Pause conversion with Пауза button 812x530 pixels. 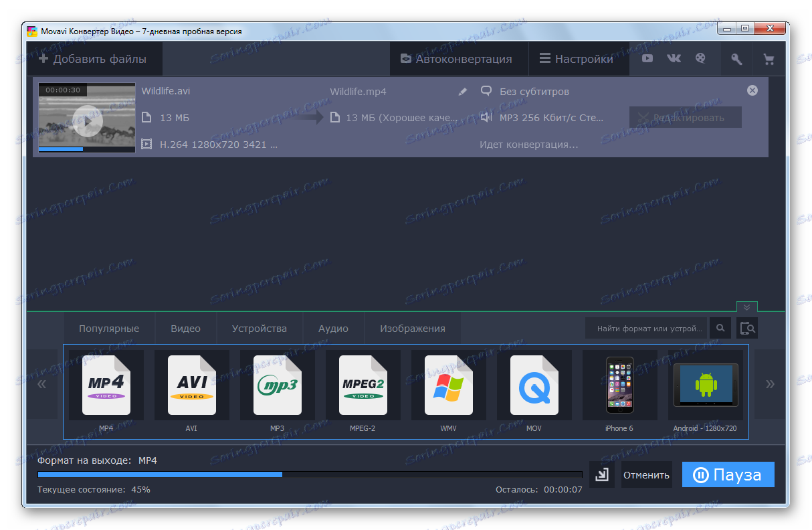728,474
